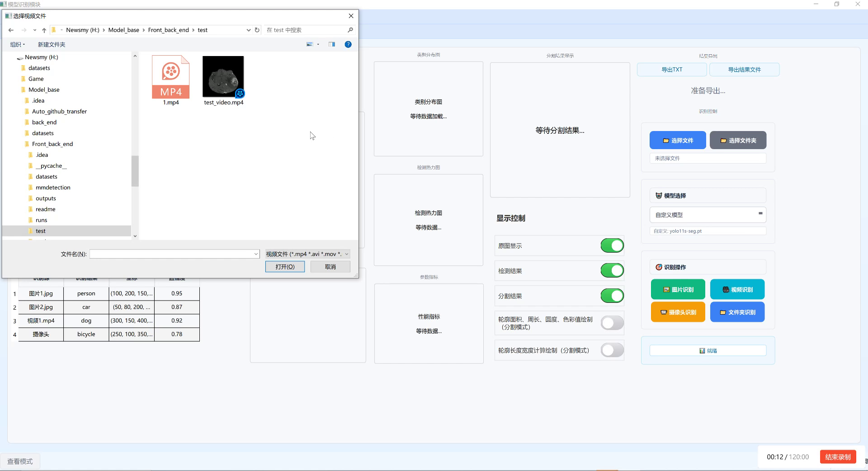Enable the 轮廓长度宽度计算绘制 toggle
This screenshot has width=868, height=471.
(x=611, y=350)
